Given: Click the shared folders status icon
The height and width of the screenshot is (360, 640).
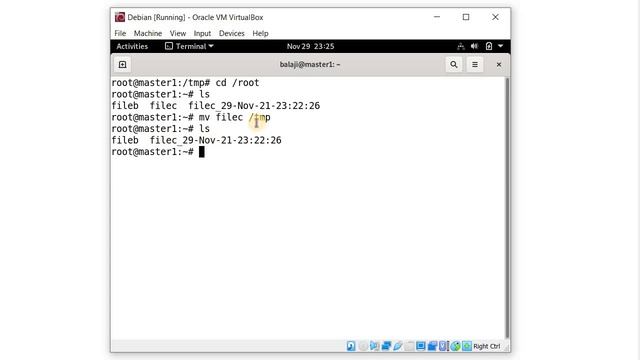Looking at the screenshot, I should coord(409,346).
